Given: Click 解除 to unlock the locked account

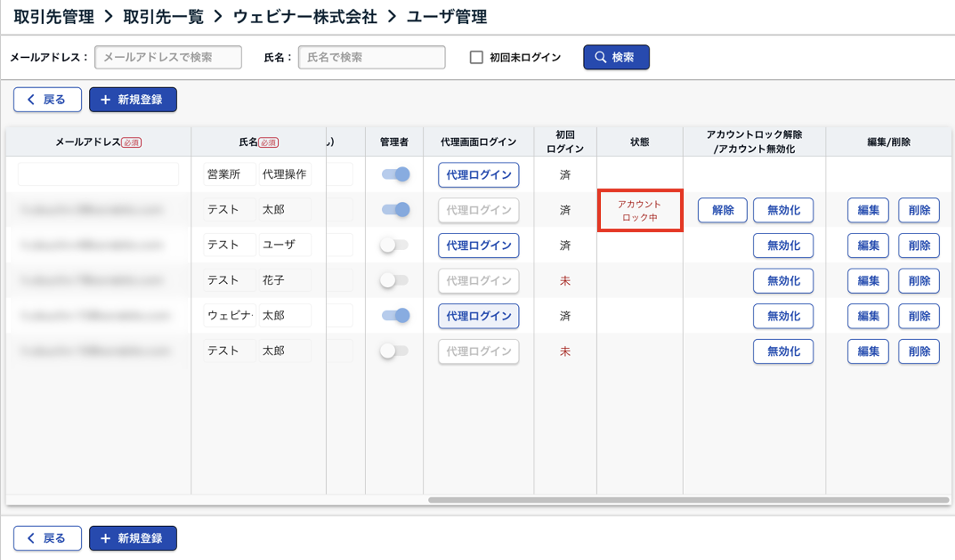Looking at the screenshot, I should (722, 210).
